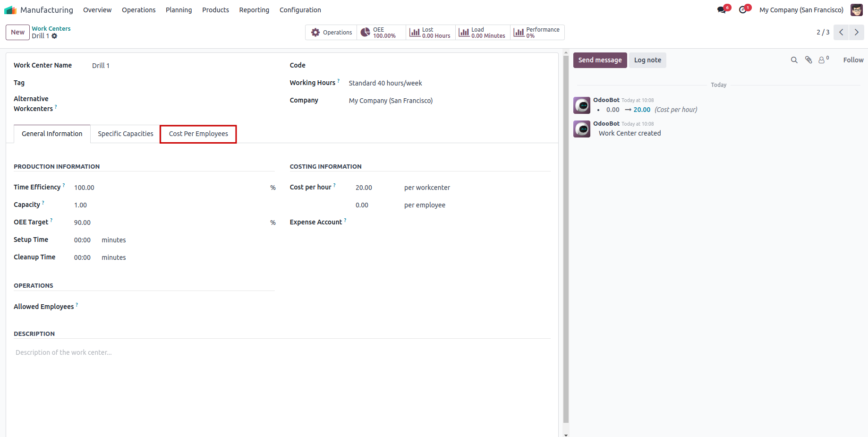Image resolution: width=868 pixels, height=437 pixels.
Task: Click into the Code field
Action: 450,66
